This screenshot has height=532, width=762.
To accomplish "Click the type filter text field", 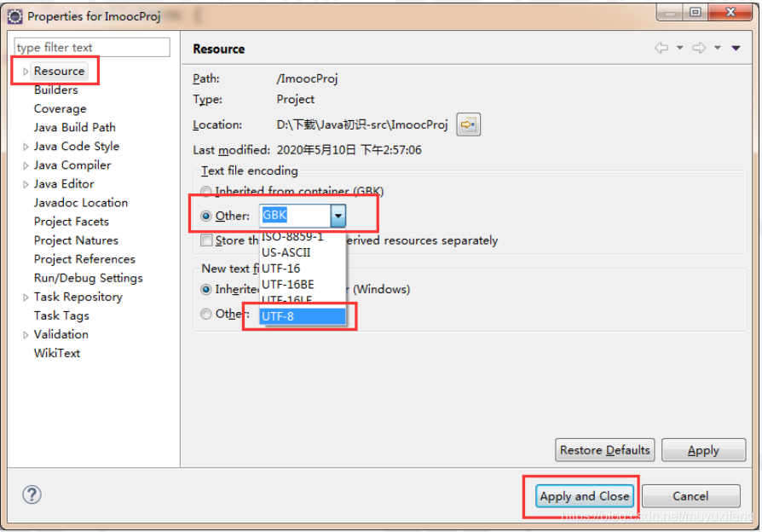I will (92, 48).
